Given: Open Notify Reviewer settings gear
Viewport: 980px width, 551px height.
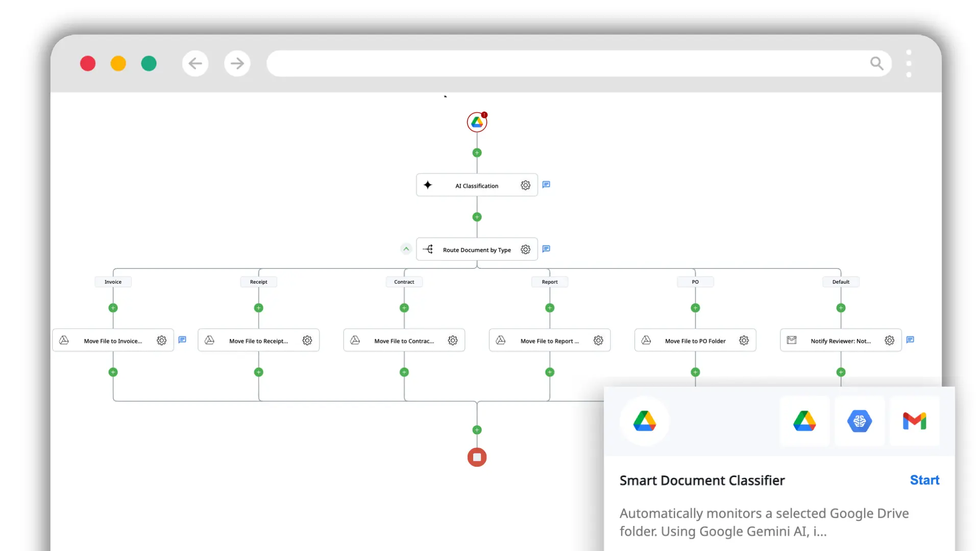Looking at the screenshot, I should [x=889, y=340].
